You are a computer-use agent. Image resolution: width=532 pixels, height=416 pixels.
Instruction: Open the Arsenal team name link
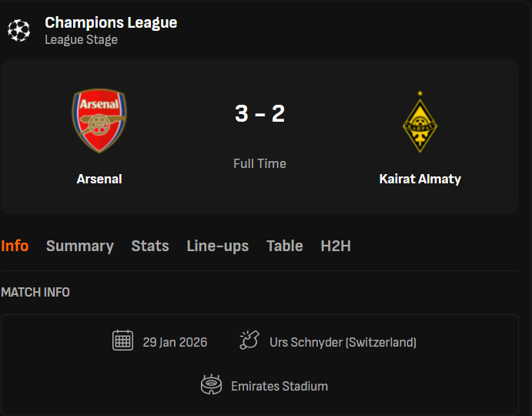click(99, 179)
